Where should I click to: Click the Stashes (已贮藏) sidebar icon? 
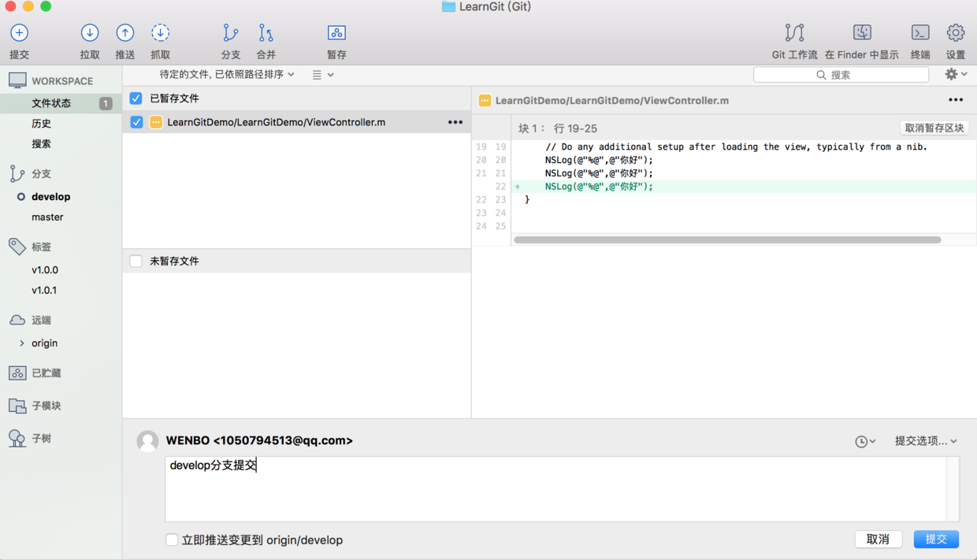tap(17, 373)
